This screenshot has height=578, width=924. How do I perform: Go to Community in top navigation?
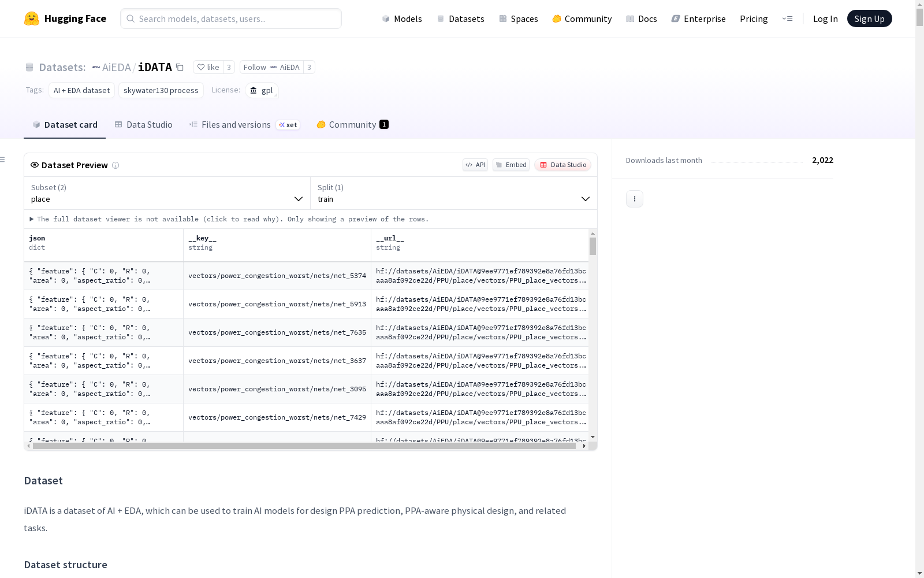click(582, 18)
